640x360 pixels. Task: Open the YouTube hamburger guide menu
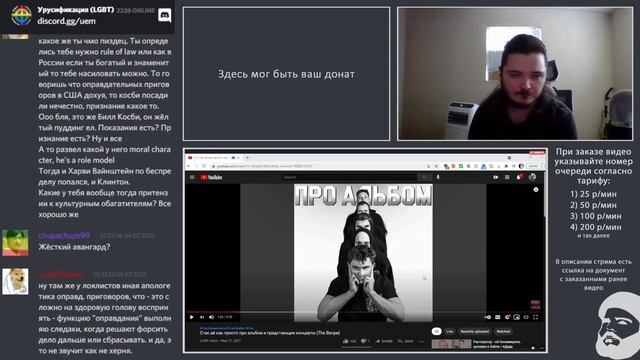pyautogui.click(x=192, y=177)
